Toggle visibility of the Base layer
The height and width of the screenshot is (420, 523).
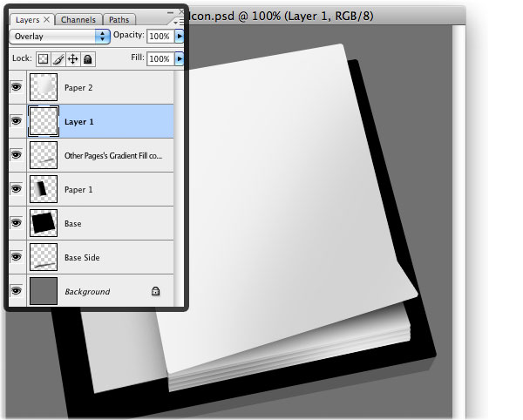(x=17, y=223)
